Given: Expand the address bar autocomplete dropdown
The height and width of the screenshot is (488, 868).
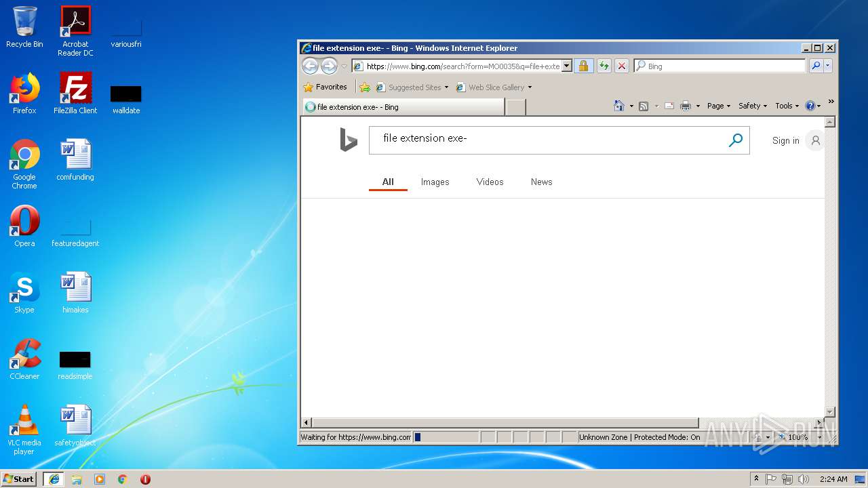Looking at the screenshot, I should click(567, 66).
